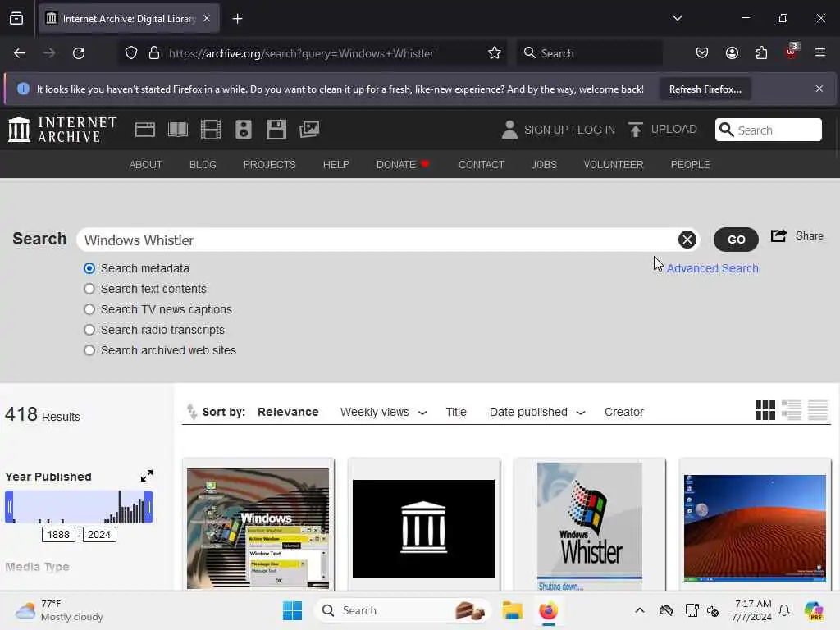Grab the right year range slider handle
This screenshot has width=840, height=630.
149,506
